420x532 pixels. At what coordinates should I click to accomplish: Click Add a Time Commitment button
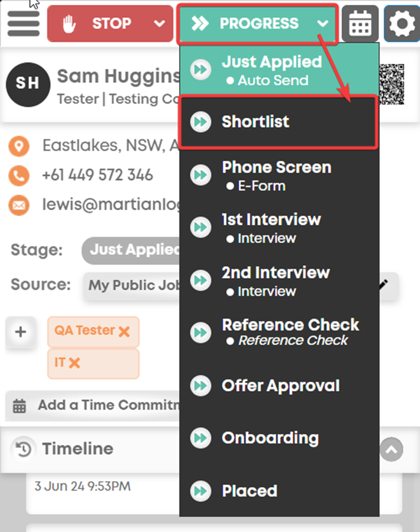point(93,405)
